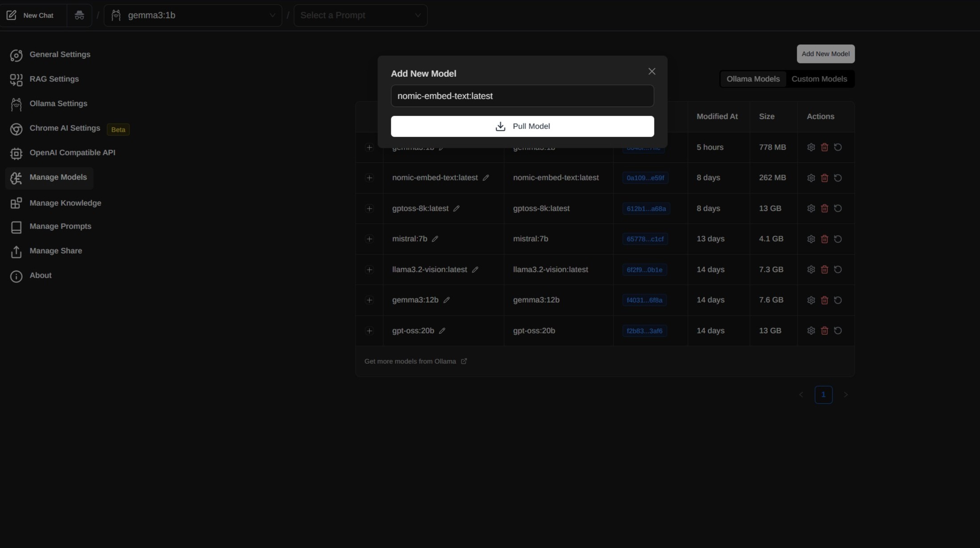This screenshot has width=980, height=548.
Task: Click the Pull Model button
Action: [x=522, y=126]
